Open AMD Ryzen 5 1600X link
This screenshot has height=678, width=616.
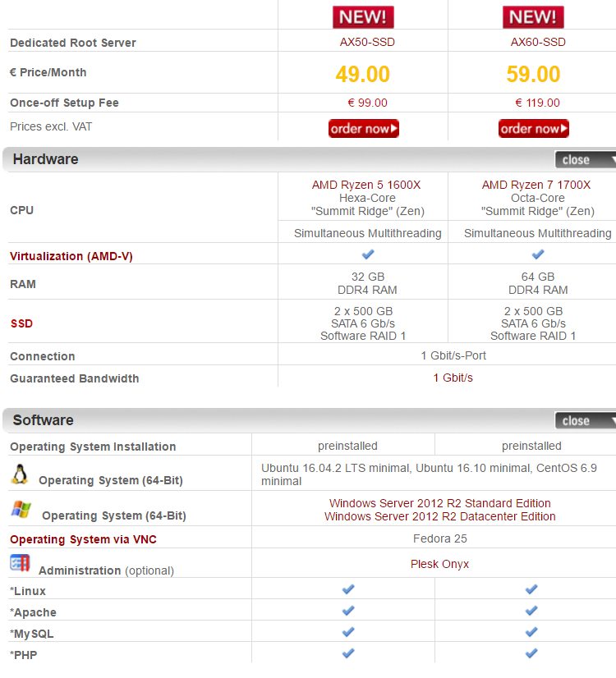tap(366, 185)
